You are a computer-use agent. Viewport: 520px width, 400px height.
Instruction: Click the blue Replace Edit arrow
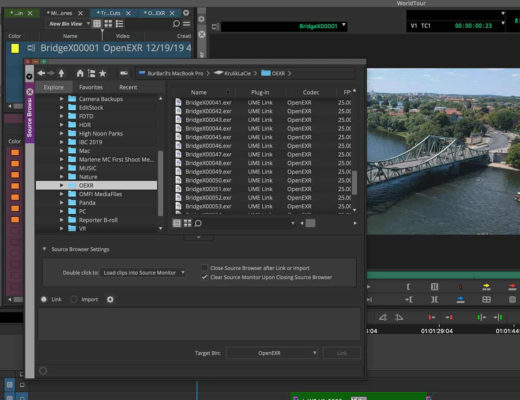(460, 299)
